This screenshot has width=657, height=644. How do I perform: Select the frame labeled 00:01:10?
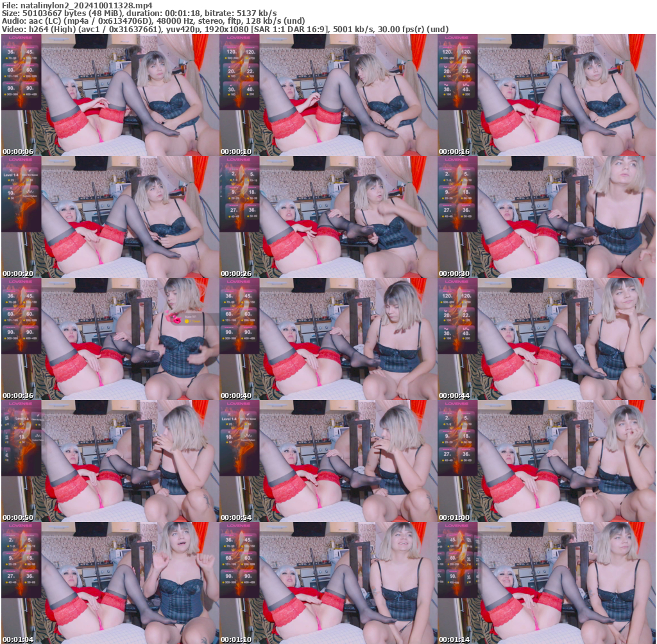point(328,582)
